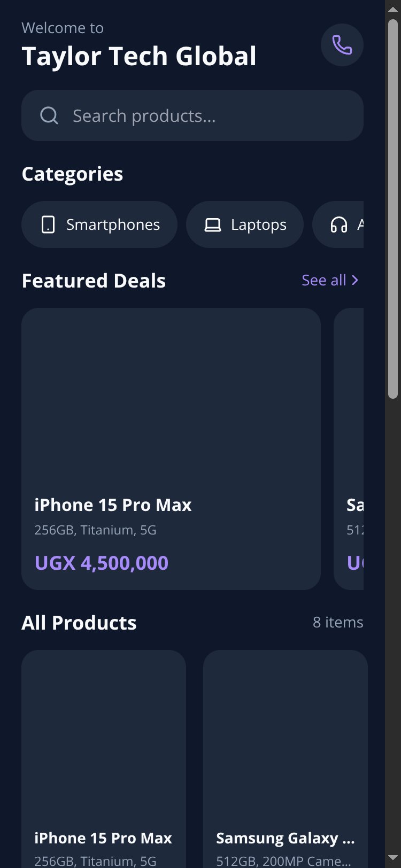This screenshot has height=868, width=401.
Task: Focus the Search products field
Action: click(192, 115)
